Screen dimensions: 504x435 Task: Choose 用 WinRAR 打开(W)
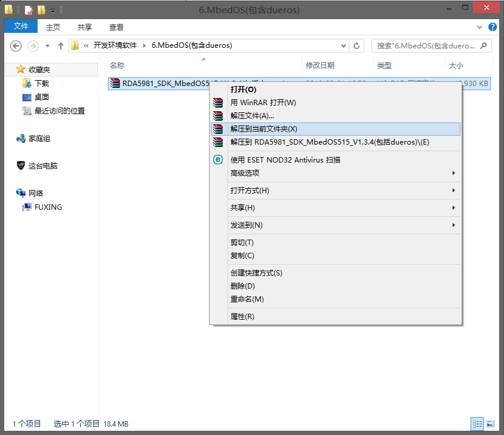pyautogui.click(x=336, y=103)
